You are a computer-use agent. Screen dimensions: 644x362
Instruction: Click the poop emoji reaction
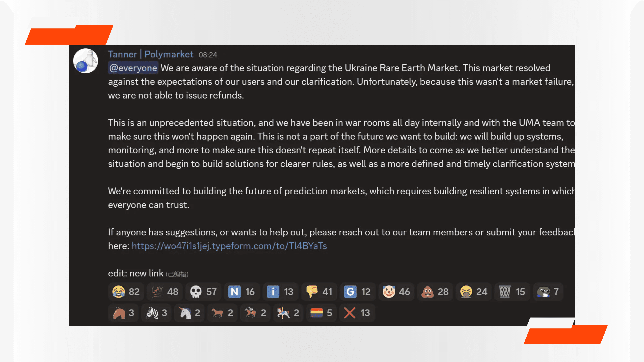[x=435, y=292]
